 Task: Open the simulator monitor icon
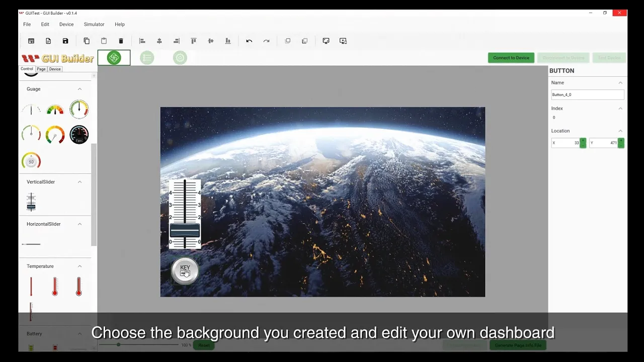[x=326, y=41]
